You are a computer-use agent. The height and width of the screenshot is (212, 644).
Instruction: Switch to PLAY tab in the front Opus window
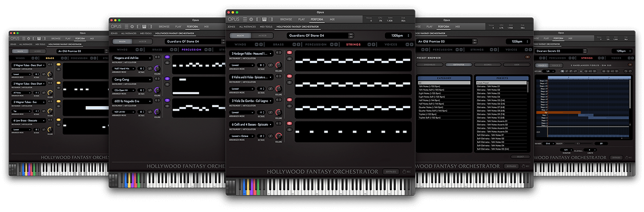coord(302,19)
